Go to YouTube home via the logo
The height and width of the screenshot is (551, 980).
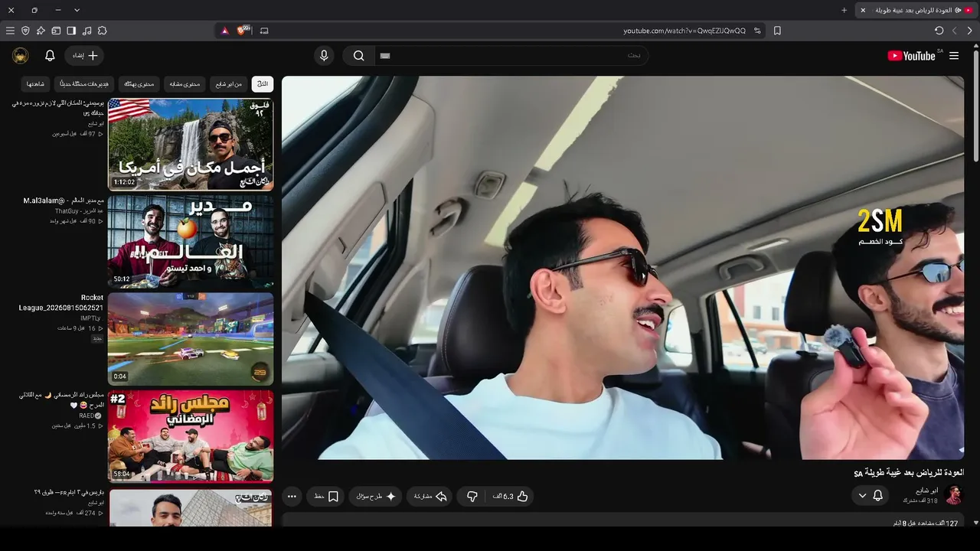(911, 56)
